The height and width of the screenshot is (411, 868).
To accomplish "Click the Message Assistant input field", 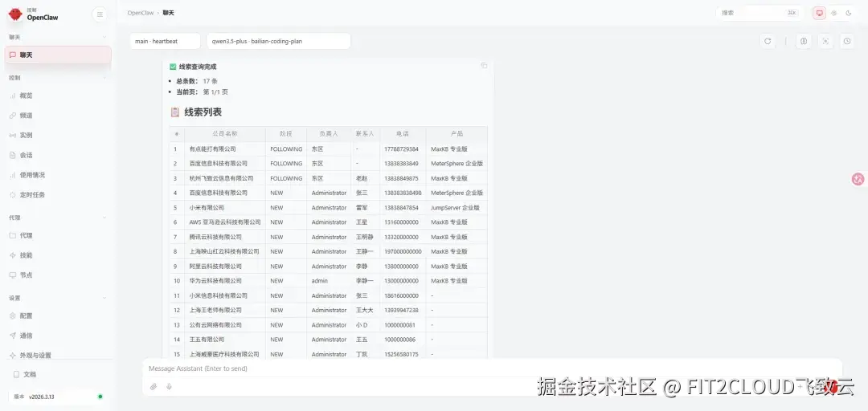I will [x=492, y=368].
